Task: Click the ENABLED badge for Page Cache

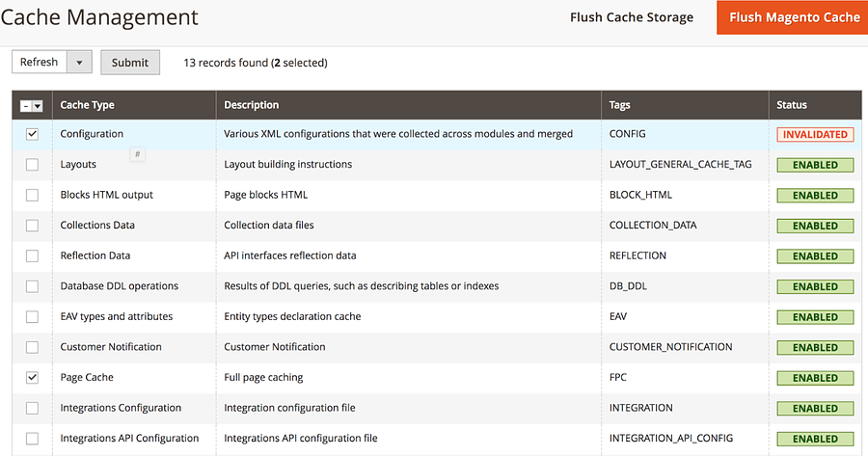Action: pos(815,378)
